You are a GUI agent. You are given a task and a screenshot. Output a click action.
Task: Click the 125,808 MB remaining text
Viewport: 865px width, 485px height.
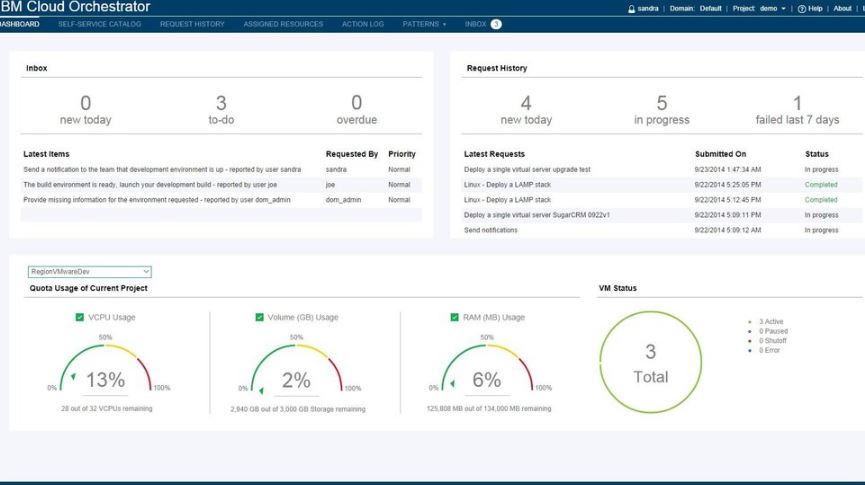tap(489, 409)
